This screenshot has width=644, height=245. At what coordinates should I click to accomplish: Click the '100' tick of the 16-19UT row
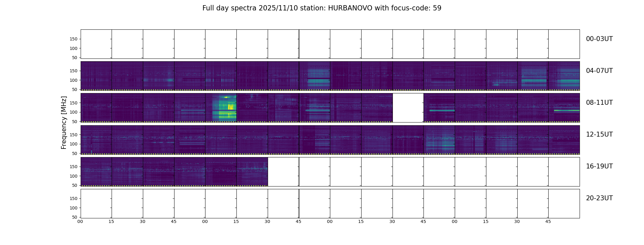[x=74, y=176]
